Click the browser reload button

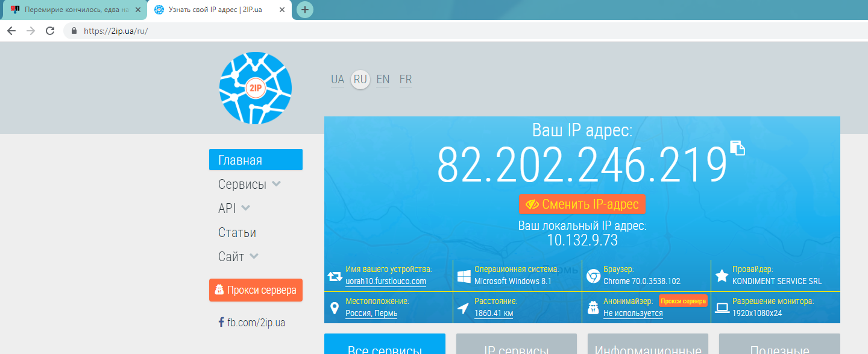pyautogui.click(x=50, y=31)
